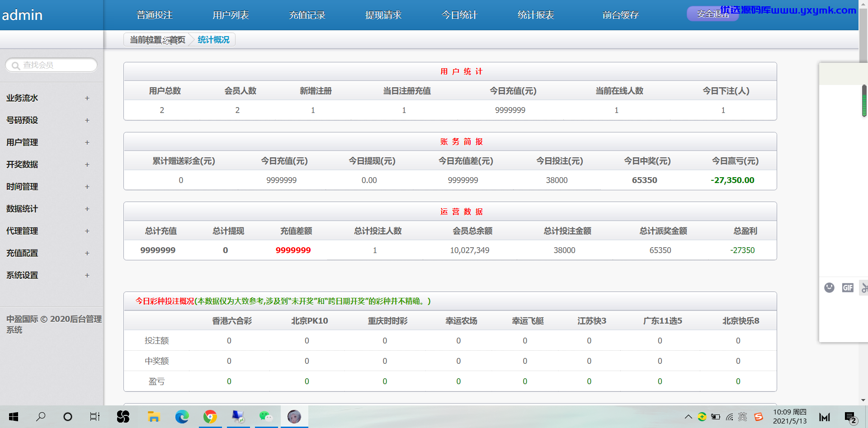Click the Sogou input method tray icon
868x428 pixels.
(759, 417)
